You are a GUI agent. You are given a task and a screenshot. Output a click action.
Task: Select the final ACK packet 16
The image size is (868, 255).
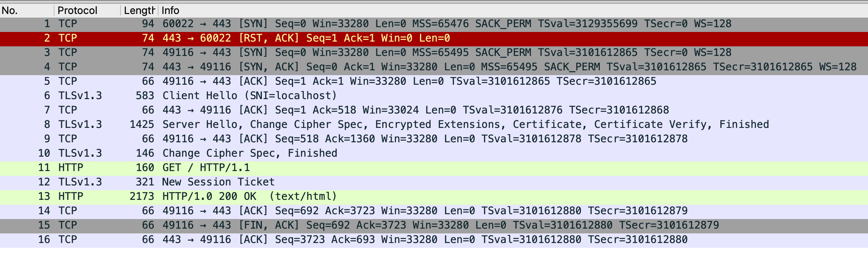(434, 240)
